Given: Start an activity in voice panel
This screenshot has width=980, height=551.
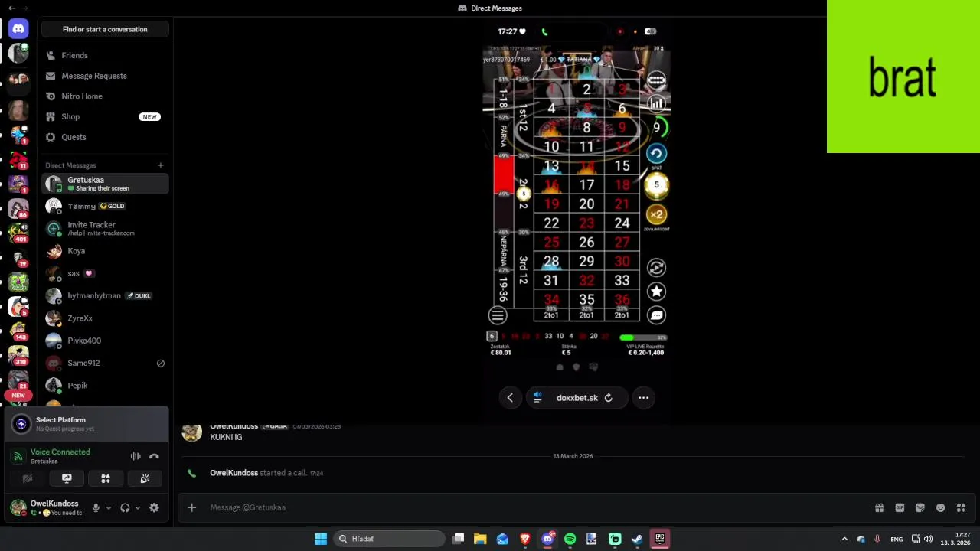Looking at the screenshot, I should pos(106,478).
